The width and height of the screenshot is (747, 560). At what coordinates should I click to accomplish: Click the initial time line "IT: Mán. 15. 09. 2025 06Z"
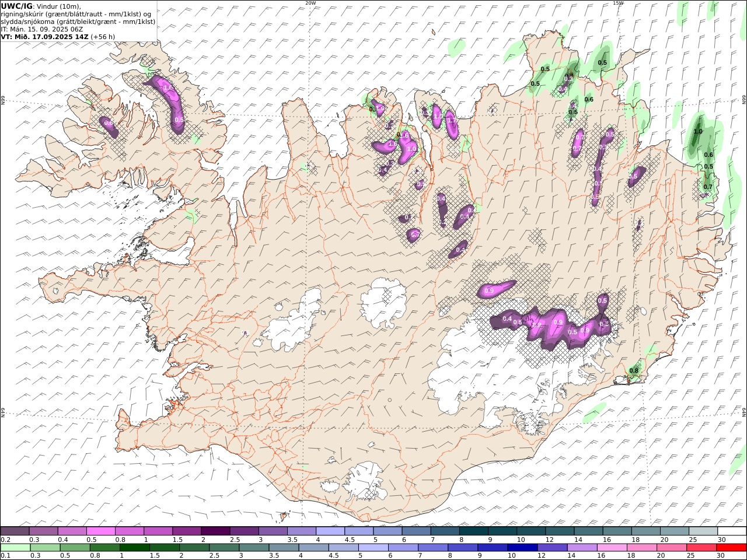pyautogui.click(x=42, y=29)
